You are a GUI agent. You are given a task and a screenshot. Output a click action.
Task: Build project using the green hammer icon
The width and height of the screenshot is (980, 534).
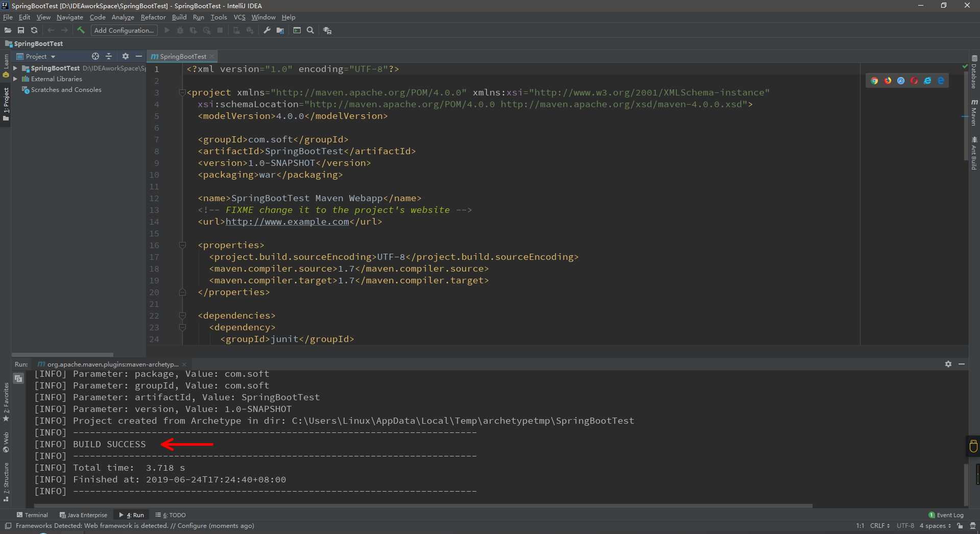tap(81, 31)
